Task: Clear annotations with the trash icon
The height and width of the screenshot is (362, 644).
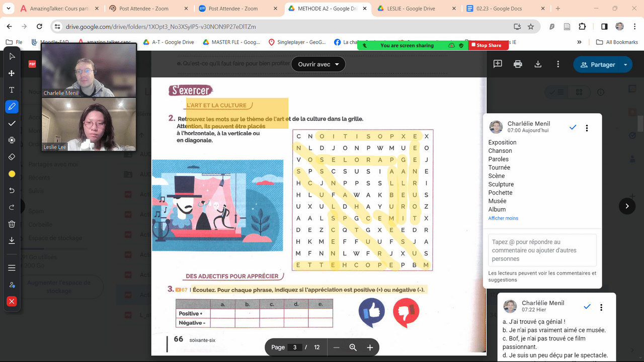Action: 12,224
